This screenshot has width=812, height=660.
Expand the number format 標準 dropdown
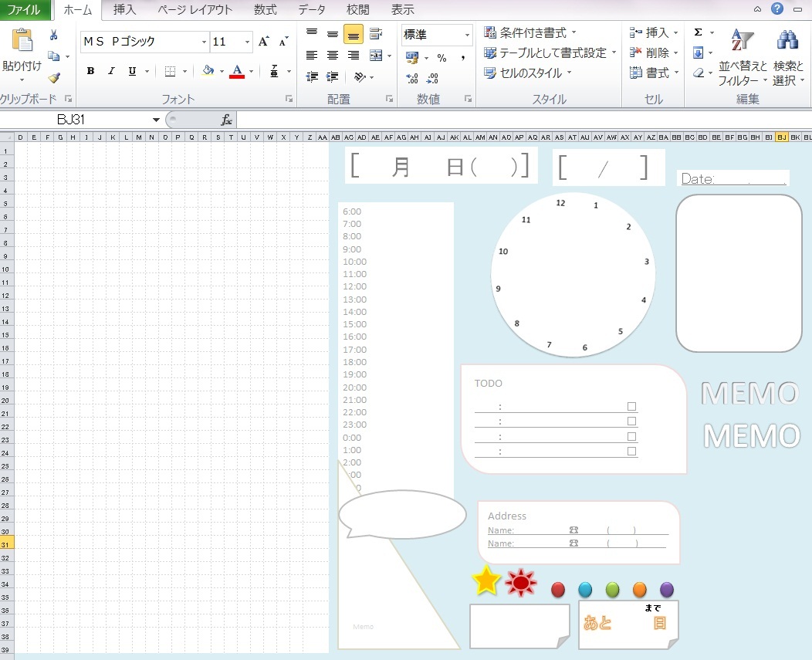pos(467,35)
